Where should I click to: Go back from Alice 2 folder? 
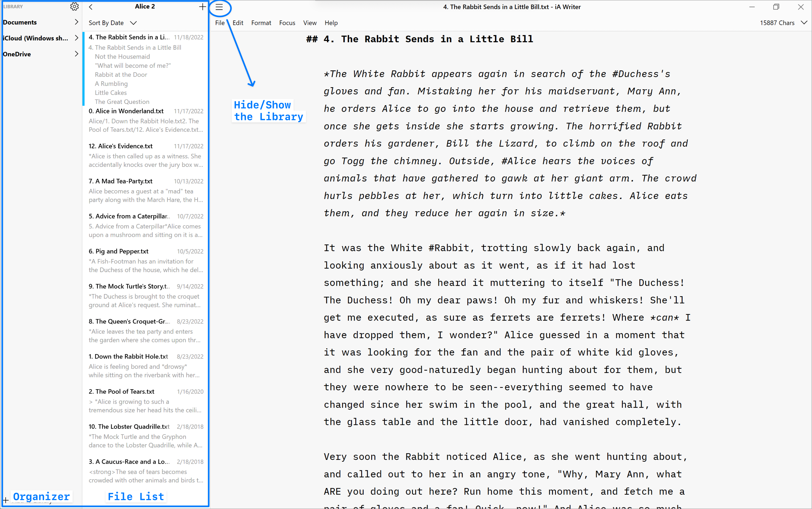coord(91,7)
